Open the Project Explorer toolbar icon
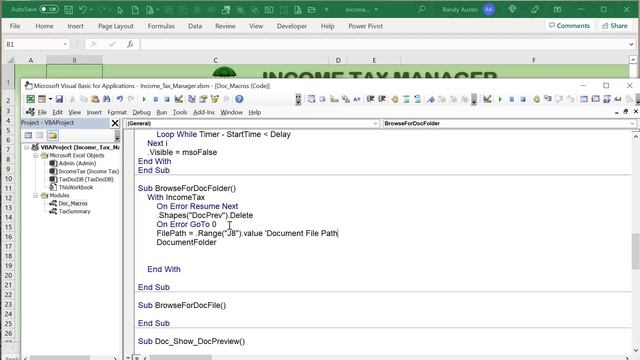The height and width of the screenshot is (360, 640). [x=191, y=99]
